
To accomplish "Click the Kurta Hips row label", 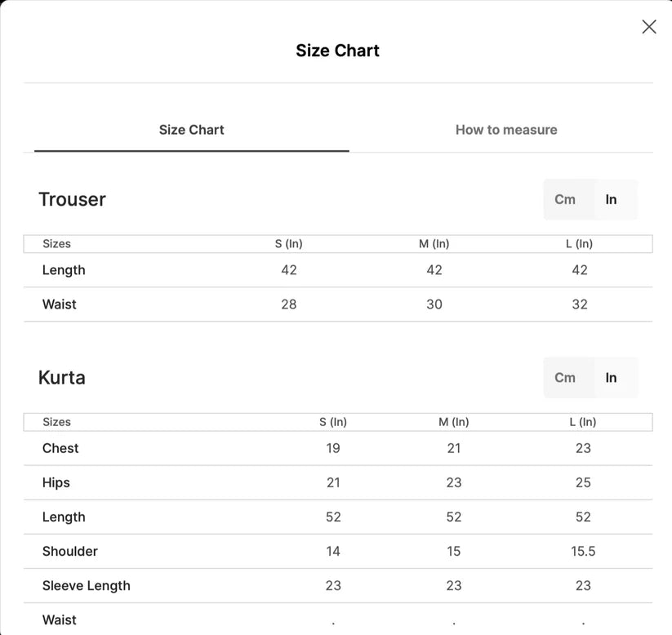I will tap(56, 482).
